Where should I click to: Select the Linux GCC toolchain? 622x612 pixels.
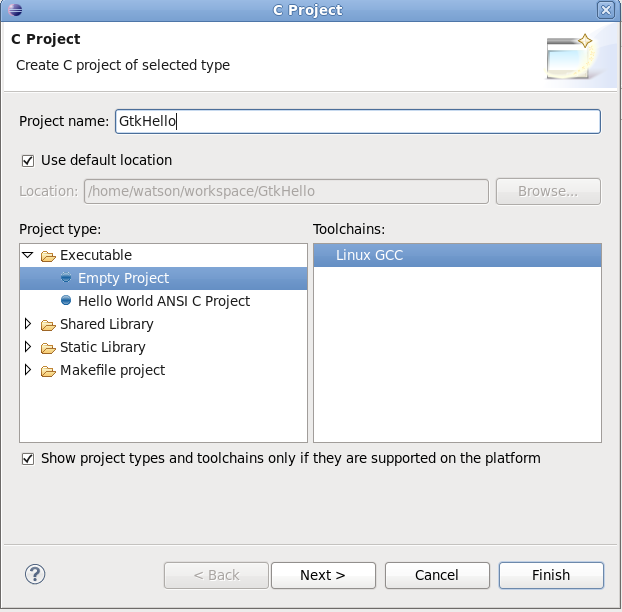point(457,255)
